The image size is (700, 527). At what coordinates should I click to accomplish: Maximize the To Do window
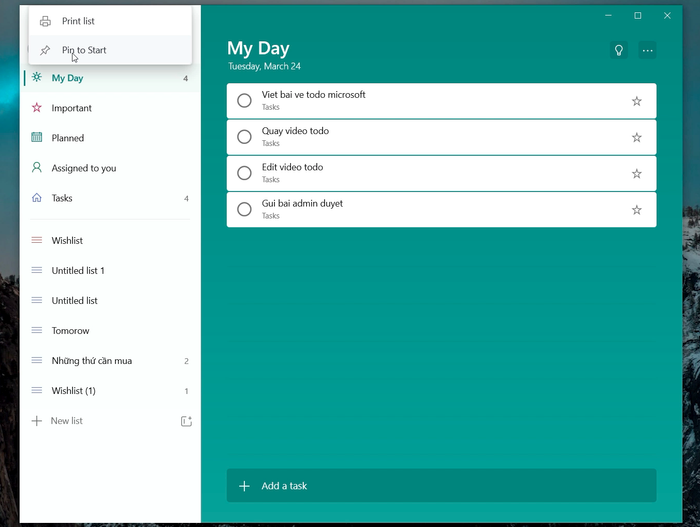[638, 16]
